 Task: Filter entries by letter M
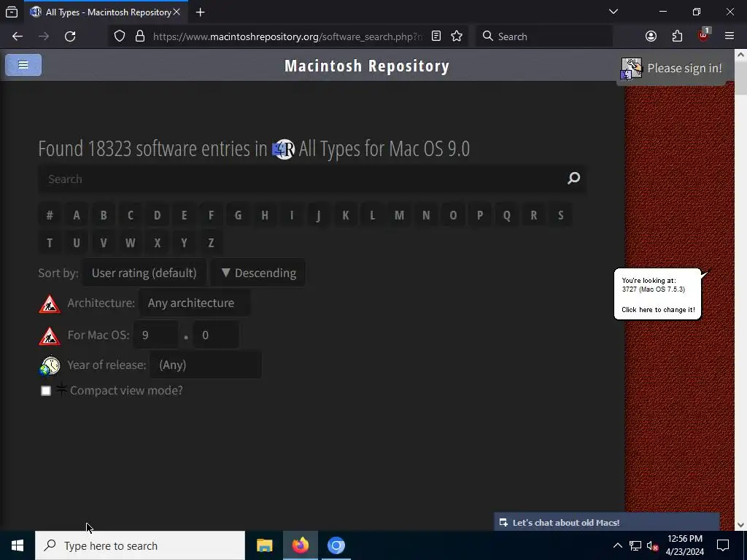click(399, 215)
